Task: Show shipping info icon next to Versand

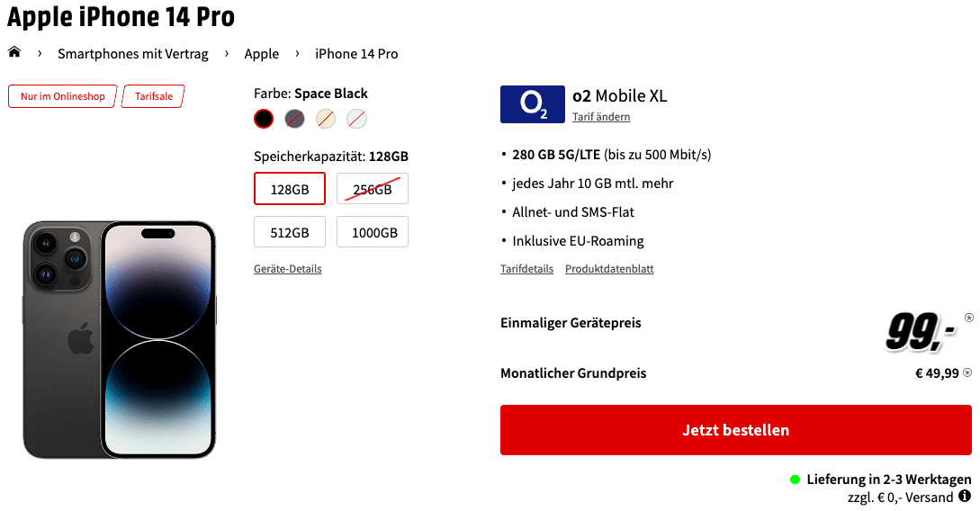Action: [x=965, y=496]
